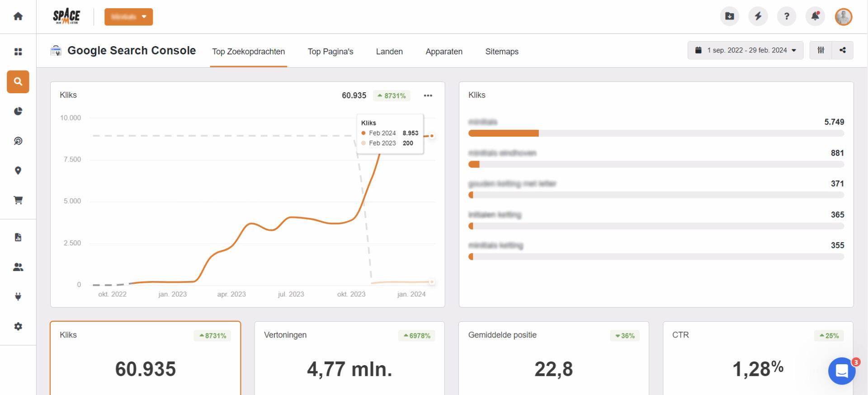Image resolution: width=868 pixels, height=395 pixels.
Task: Click the home icon in the sidebar
Action: [x=18, y=16]
